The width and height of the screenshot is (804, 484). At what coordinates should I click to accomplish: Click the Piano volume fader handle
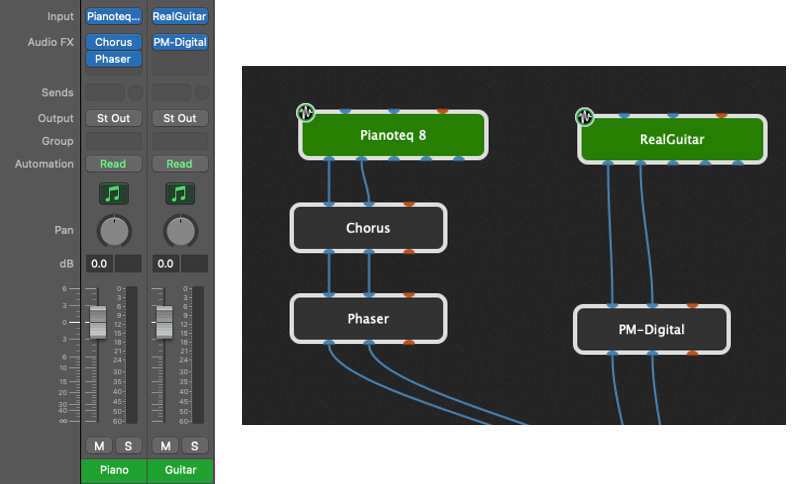98,322
